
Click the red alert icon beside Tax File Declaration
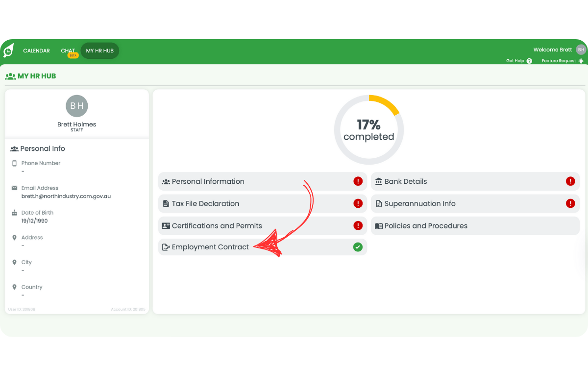tap(358, 203)
